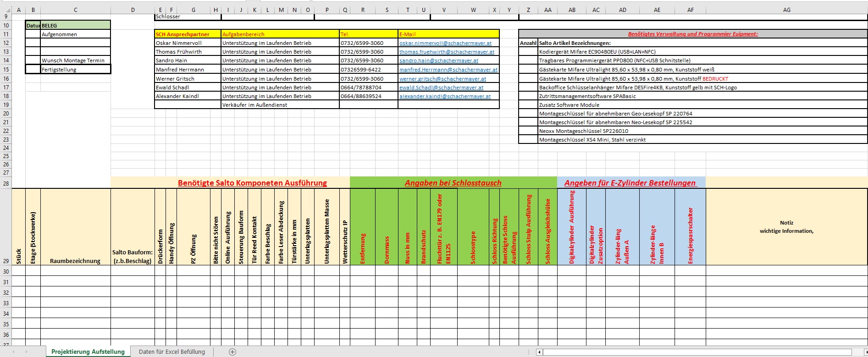
Task: Select column header D
Action: (133, 10)
